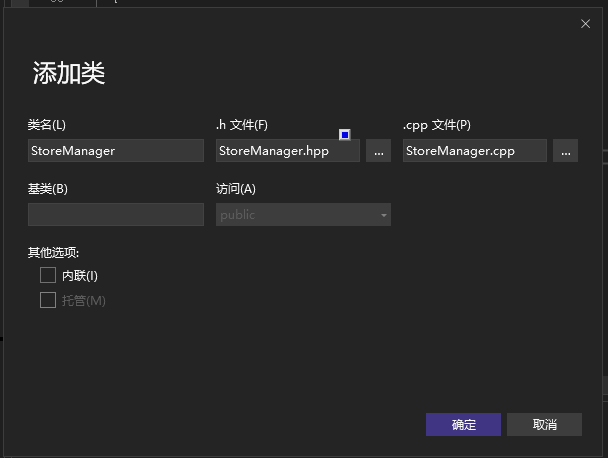Cancel with the 取消 button

544,424
